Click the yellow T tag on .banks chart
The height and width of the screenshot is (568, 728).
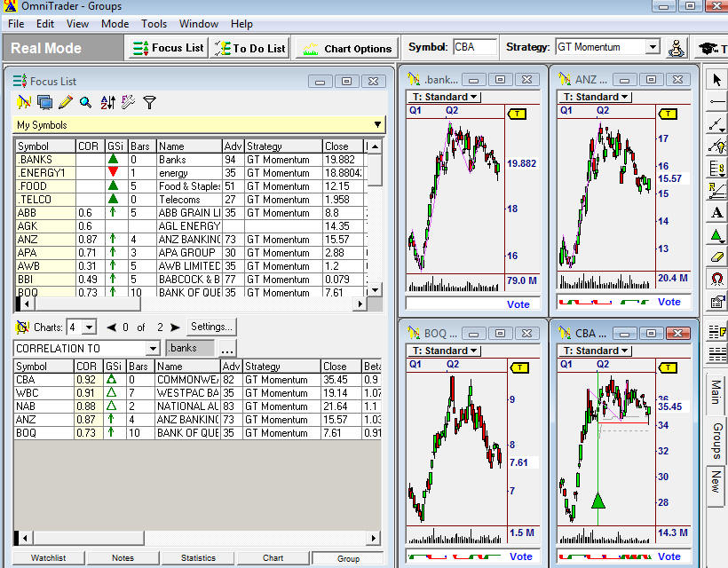517,114
